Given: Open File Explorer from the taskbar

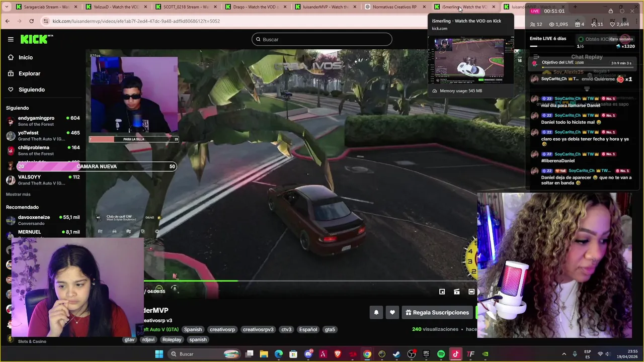Looking at the screenshot, I should click(264, 354).
